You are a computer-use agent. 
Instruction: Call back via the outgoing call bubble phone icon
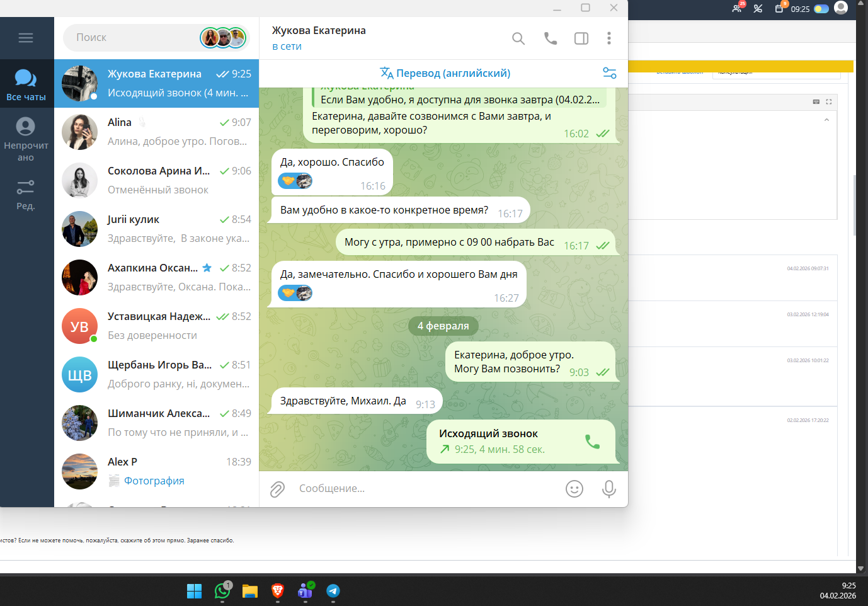592,442
